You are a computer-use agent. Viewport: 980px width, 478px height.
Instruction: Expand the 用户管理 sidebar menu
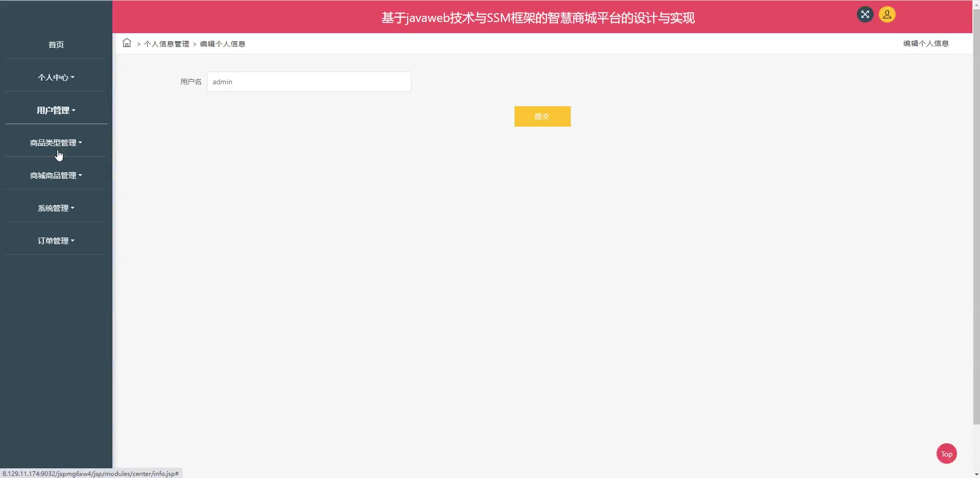coord(56,110)
